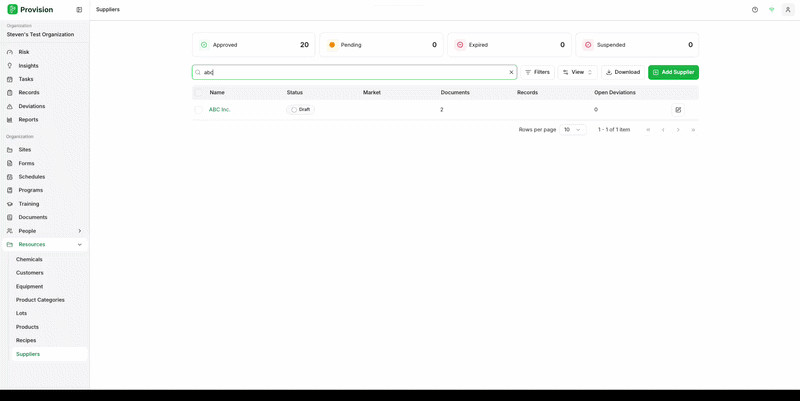800x401 pixels.
Task: Click into the supplier search field
Action: click(354, 72)
